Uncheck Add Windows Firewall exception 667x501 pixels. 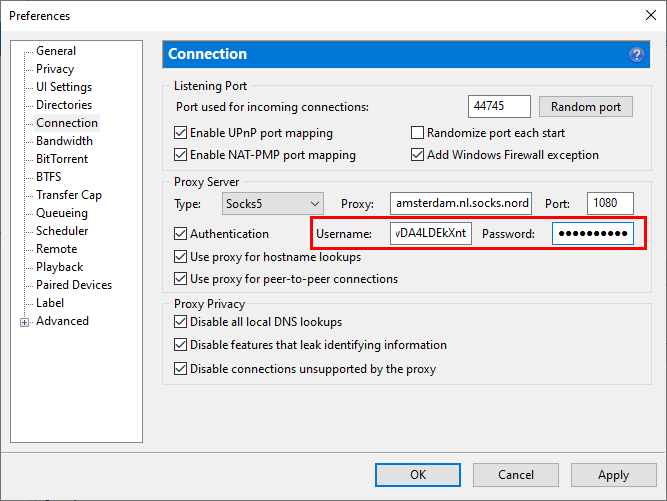418,155
